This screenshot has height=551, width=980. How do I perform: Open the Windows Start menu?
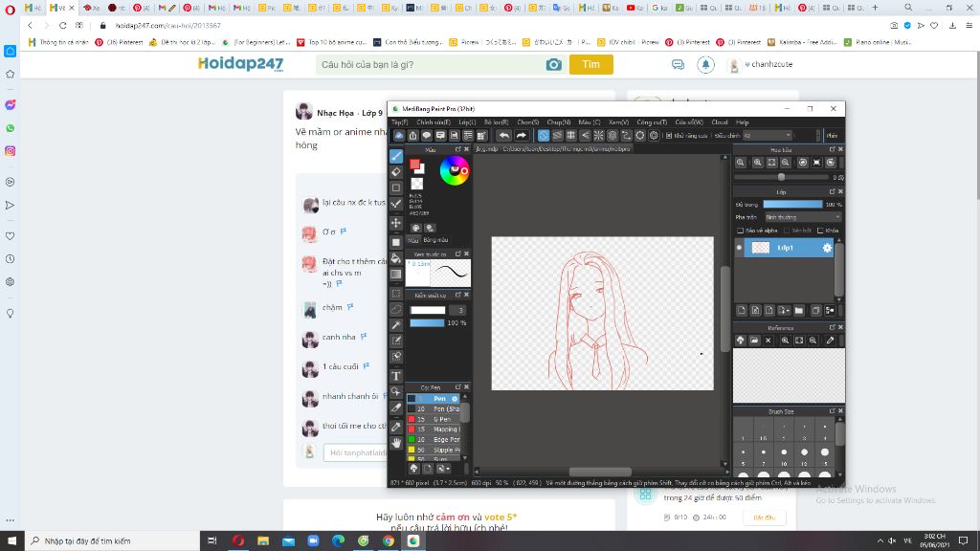click(11, 541)
